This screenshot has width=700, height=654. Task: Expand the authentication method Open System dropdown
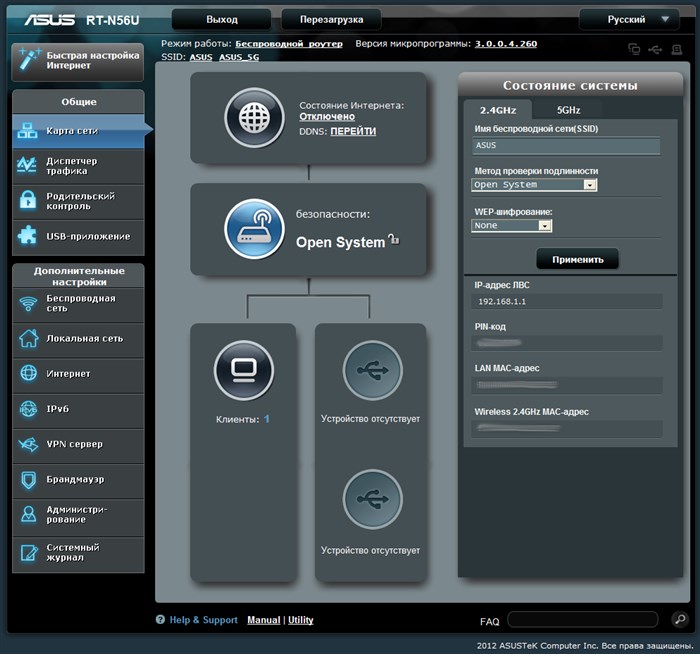[534, 185]
